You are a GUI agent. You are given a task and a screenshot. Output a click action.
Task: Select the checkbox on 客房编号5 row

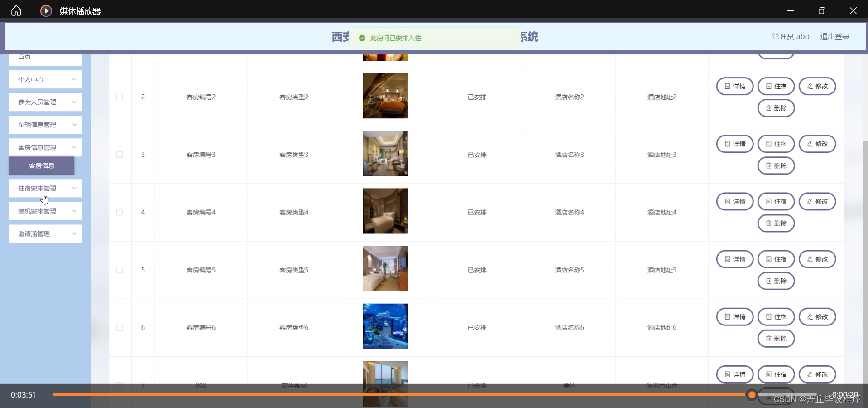click(119, 270)
